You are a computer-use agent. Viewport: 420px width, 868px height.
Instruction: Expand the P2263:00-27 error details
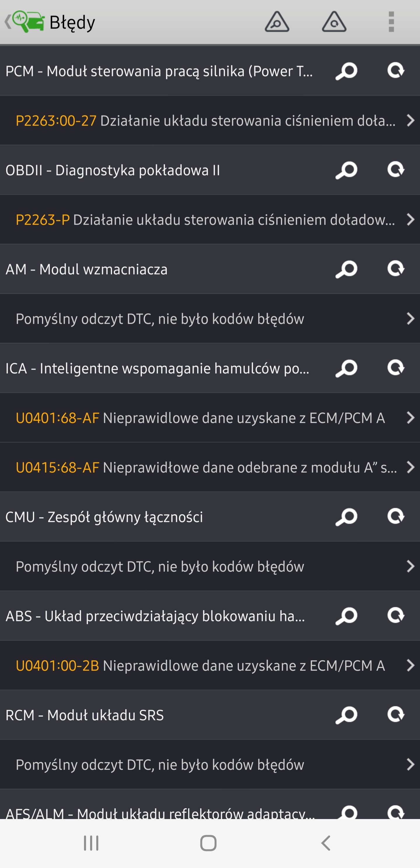pos(209,121)
